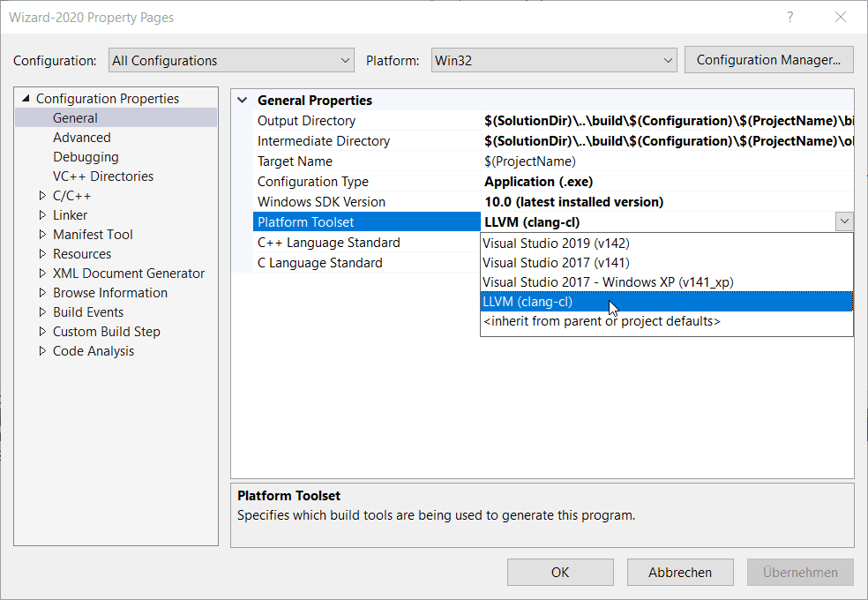Select the Linker tree label
Screen dimensions: 868x600
[70, 214]
